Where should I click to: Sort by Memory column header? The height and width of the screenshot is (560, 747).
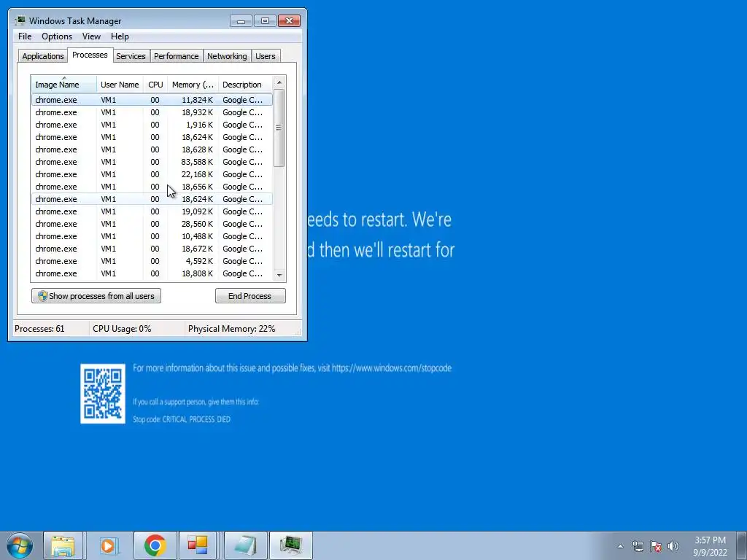tap(193, 85)
